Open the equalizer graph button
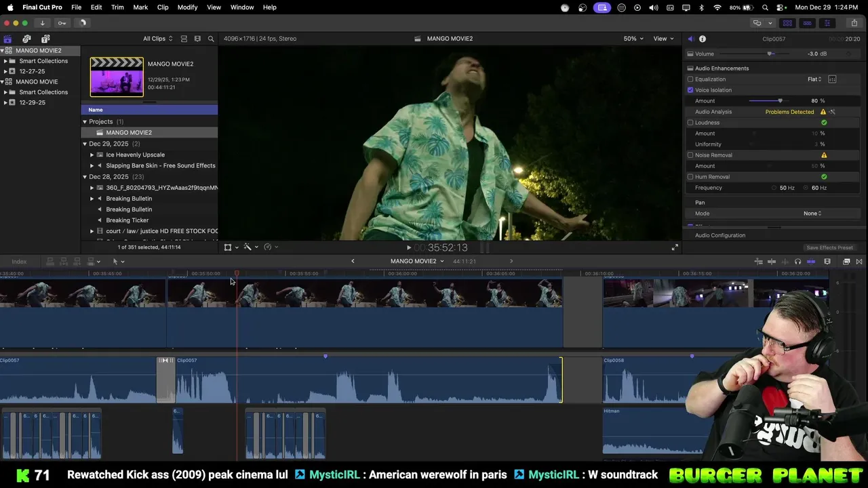This screenshot has height=488, width=868. [x=832, y=79]
